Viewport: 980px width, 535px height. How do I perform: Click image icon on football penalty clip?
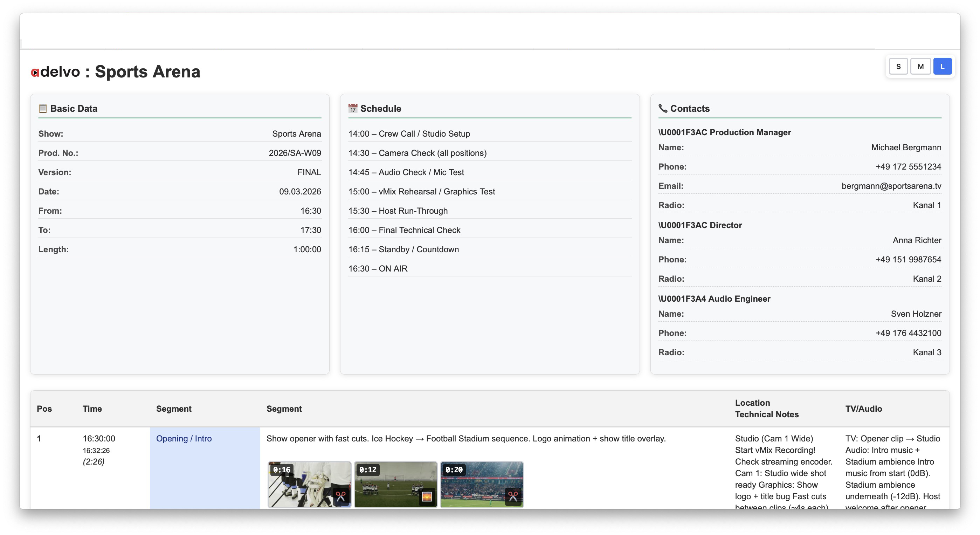point(427,496)
